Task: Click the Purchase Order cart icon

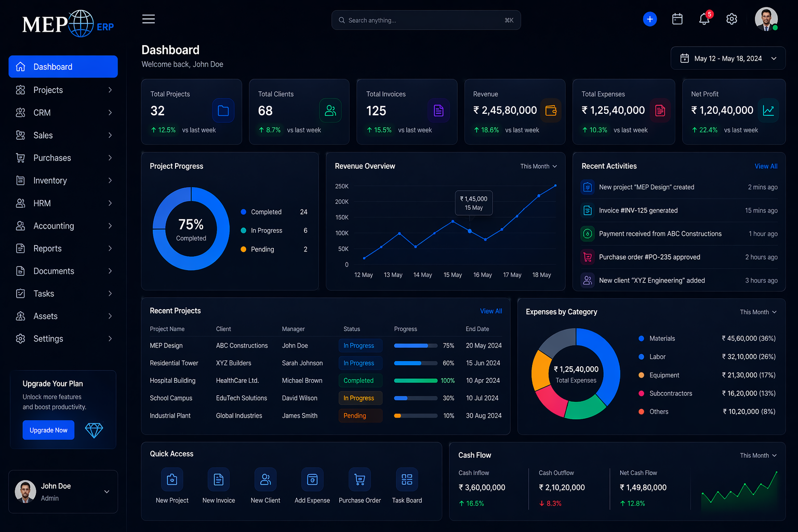Action: pos(360,480)
